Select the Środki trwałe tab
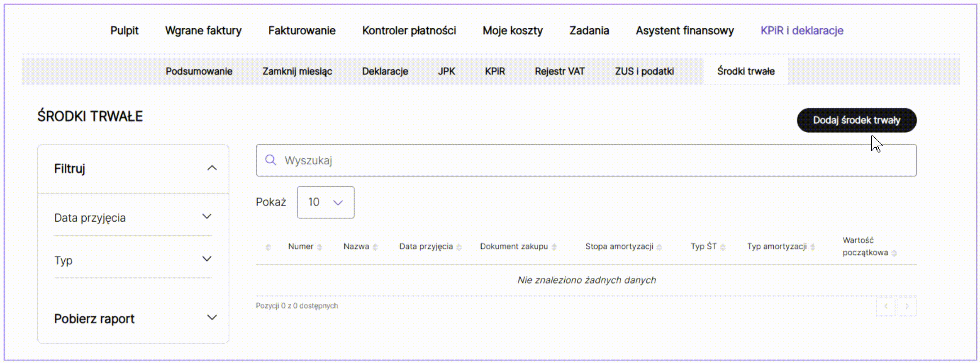Viewport: 980px width, 363px height. click(x=746, y=71)
